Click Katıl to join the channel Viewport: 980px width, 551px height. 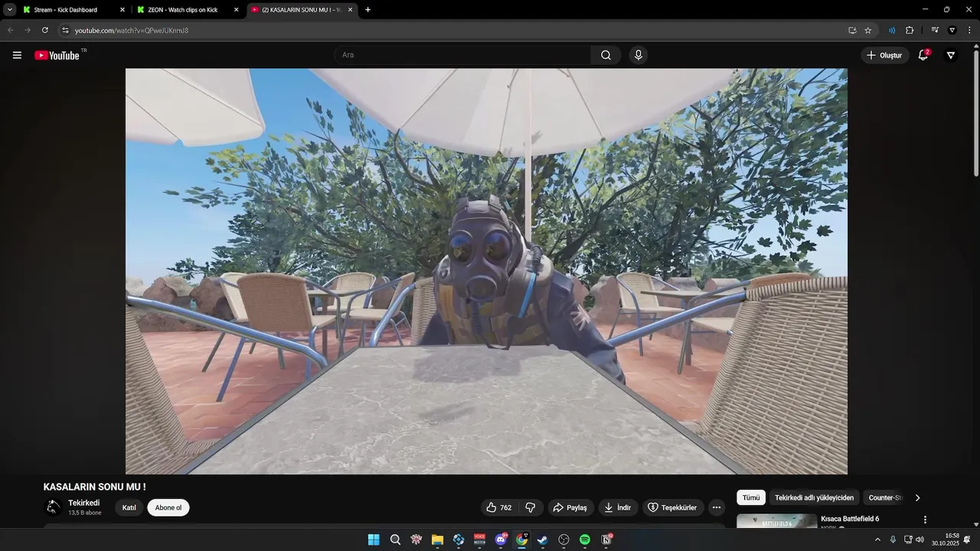[129, 507]
